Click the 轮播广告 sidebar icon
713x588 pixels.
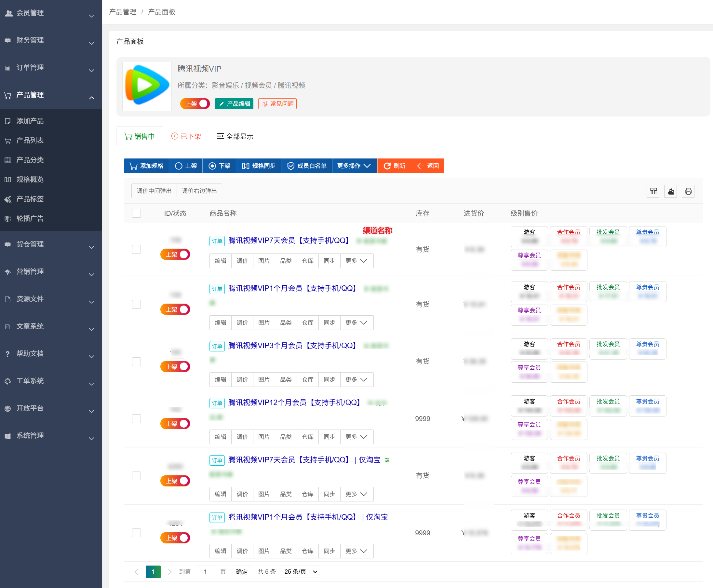point(8,218)
